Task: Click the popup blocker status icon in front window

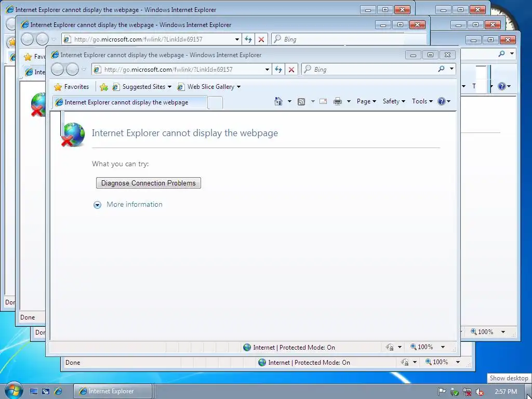Action: (390, 347)
